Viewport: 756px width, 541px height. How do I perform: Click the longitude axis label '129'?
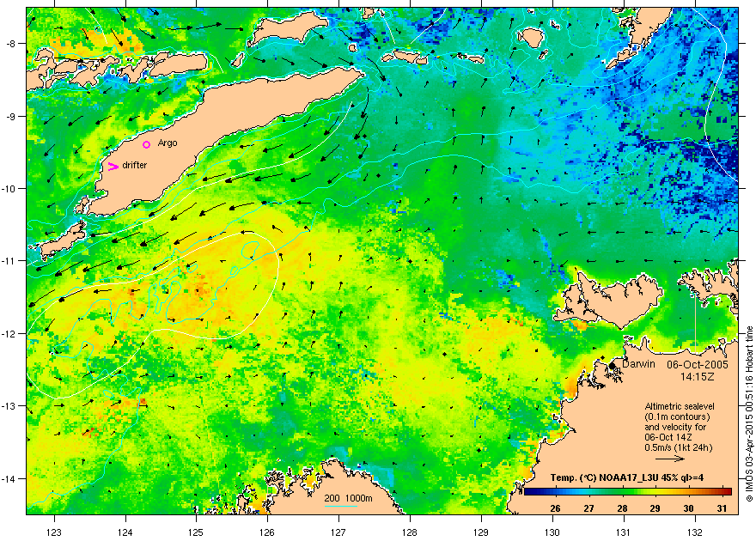click(x=481, y=532)
